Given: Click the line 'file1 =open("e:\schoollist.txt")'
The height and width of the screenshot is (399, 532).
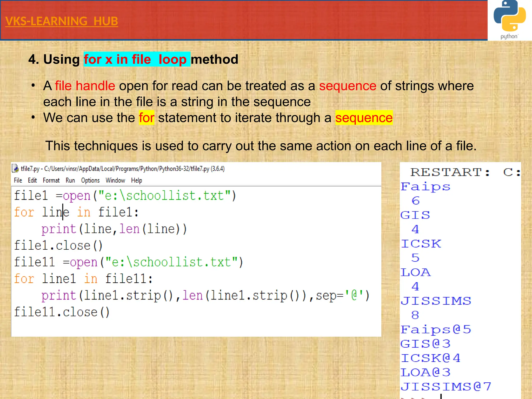Looking at the screenshot, I should (125, 196).
